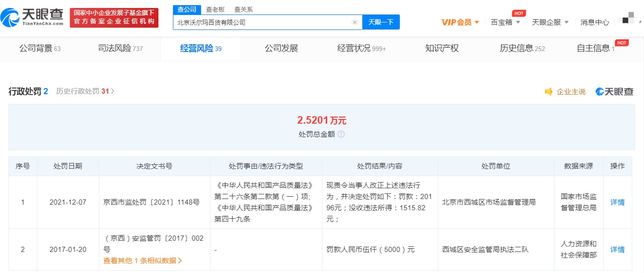Switch to the 司法风险 tab
The image size is (644, 273).
[x=120, y=48]
